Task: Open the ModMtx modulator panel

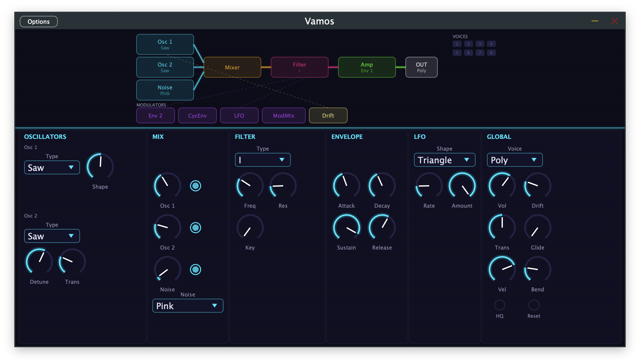Action: coord(283,115)
